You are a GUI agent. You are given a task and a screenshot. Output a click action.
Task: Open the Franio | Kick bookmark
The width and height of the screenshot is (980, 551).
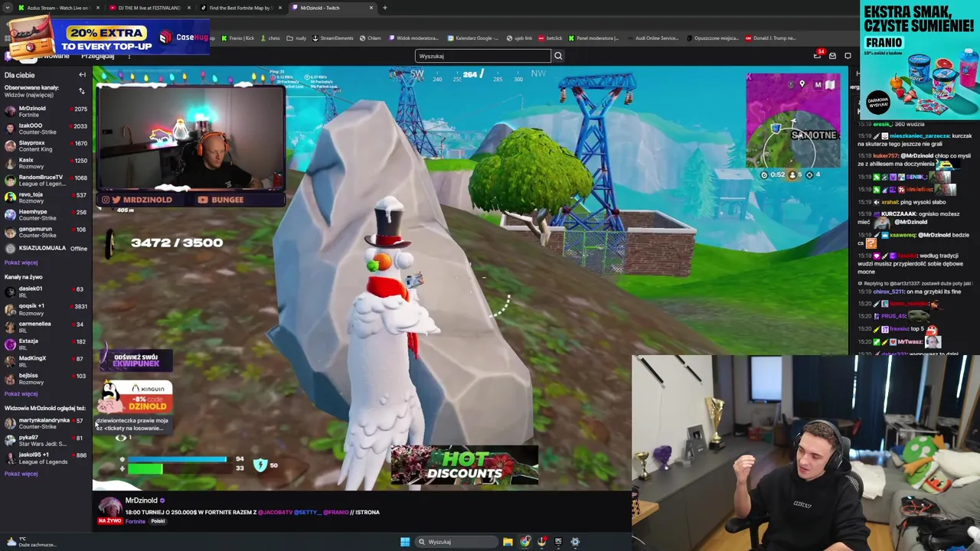(x=237, y=38)
